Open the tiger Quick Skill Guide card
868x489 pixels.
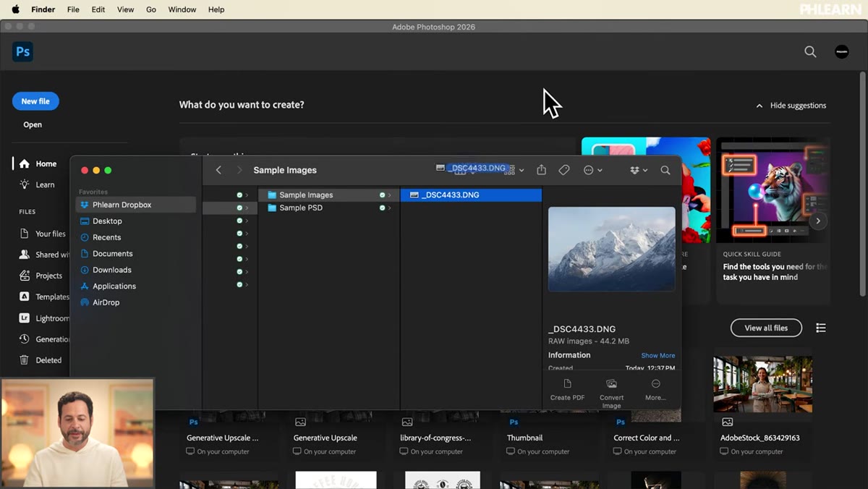(x=773, y=221)
